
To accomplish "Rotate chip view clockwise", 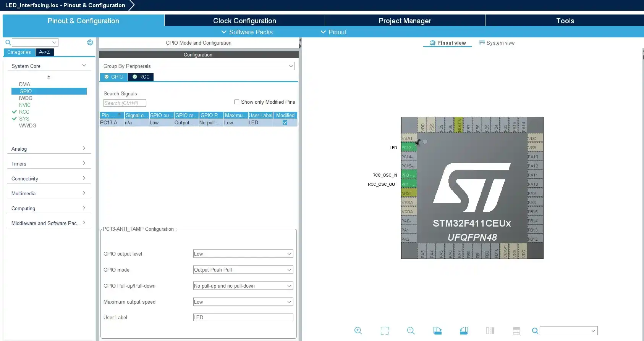I will click(x=437, y=331).
